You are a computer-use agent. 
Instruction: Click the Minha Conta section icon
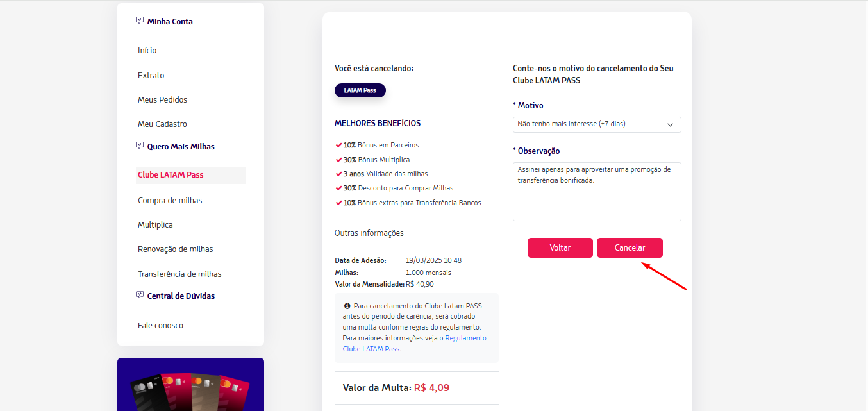click(x=140, y=21)
